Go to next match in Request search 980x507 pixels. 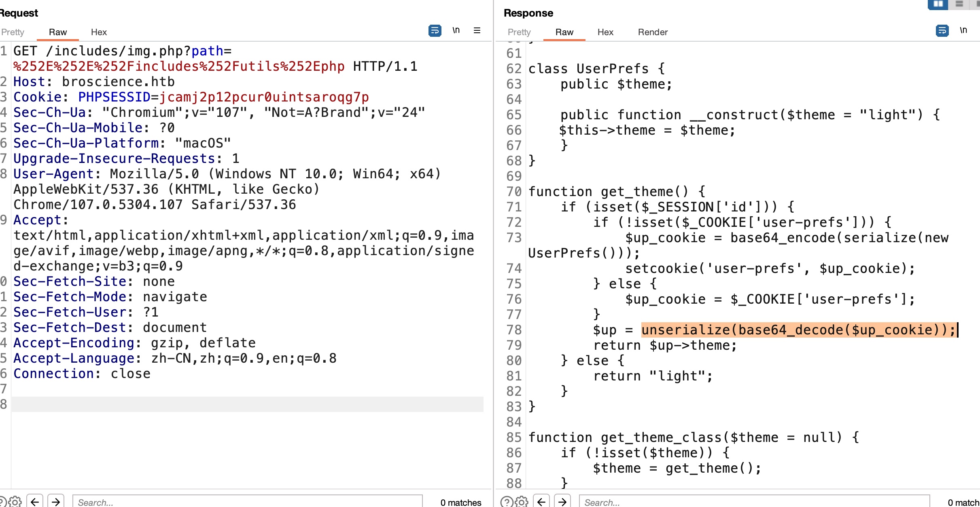[56, 502]
